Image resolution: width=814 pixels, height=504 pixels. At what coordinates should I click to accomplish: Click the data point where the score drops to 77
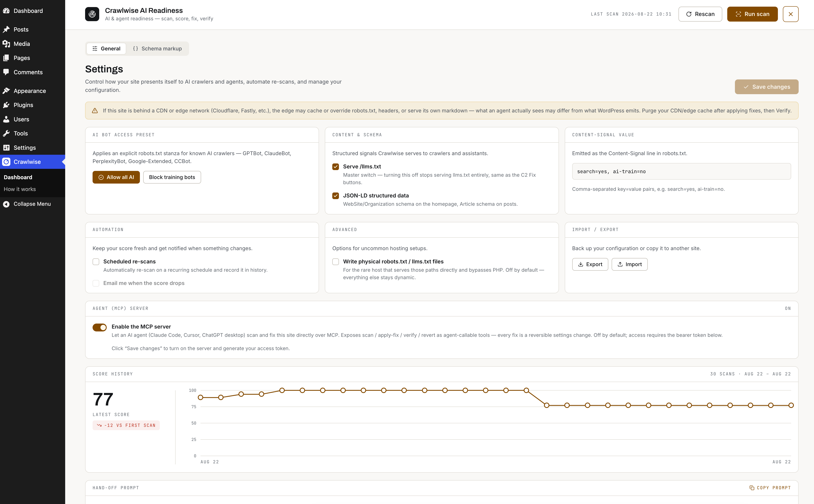(x=546, y=405)
